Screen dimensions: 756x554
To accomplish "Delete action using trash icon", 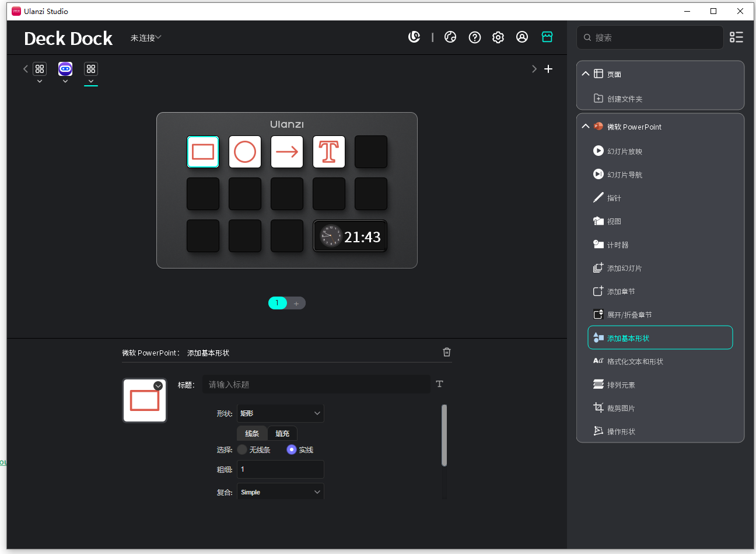I will (x=447, y=352).
